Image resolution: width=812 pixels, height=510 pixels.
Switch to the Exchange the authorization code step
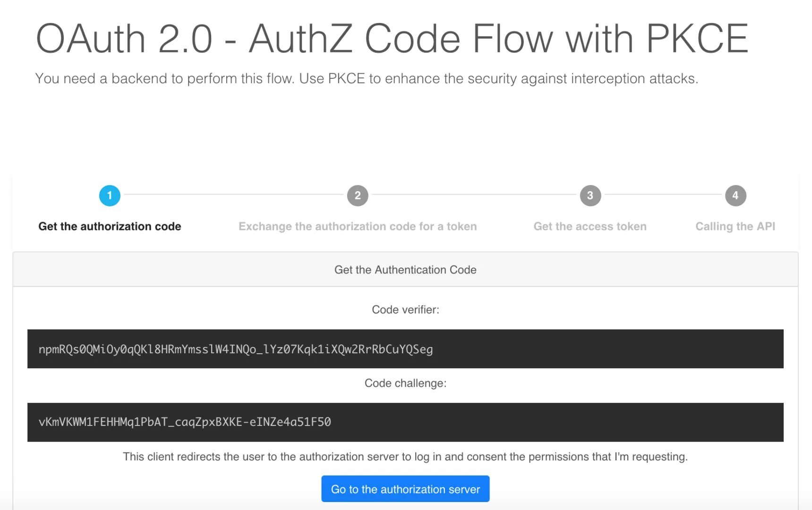pyautogui.click(x=358, y=226)
